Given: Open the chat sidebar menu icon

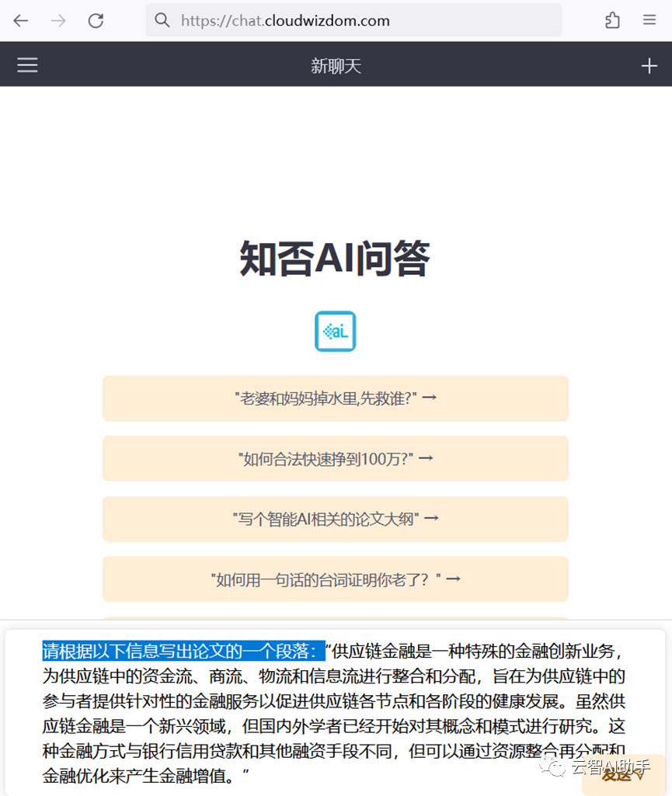Looking at the screenshot, I should pos(27,65).
